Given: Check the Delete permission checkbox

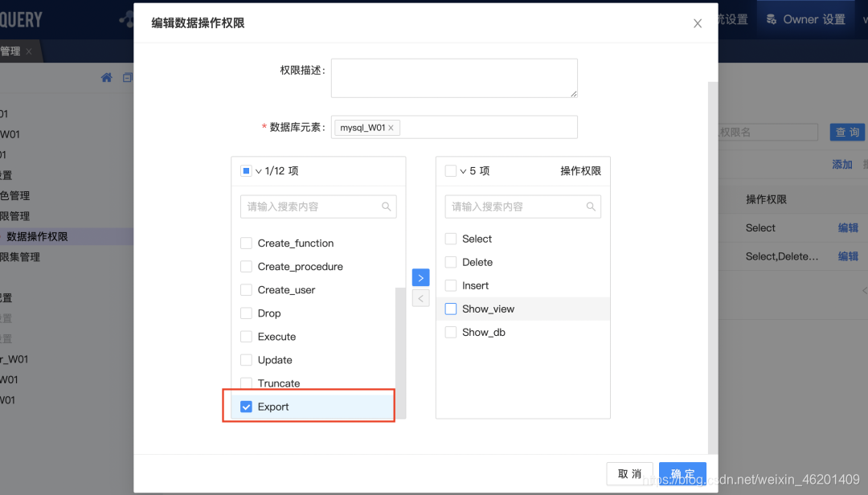Looking at the screenshot, I should pos(451,262).
